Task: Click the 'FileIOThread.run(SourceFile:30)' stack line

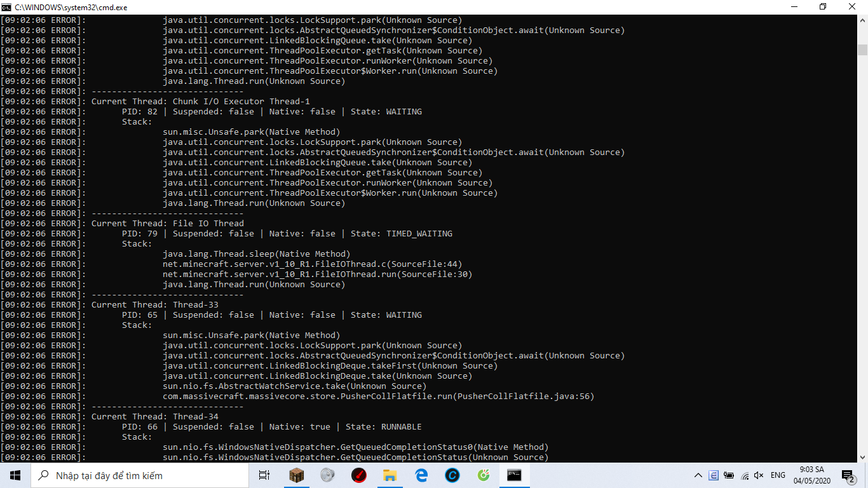Action: point(318,274)
